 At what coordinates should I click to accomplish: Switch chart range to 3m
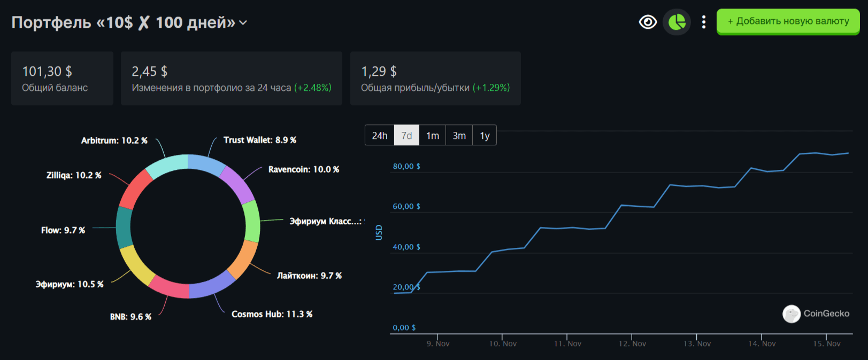[459, 135]
